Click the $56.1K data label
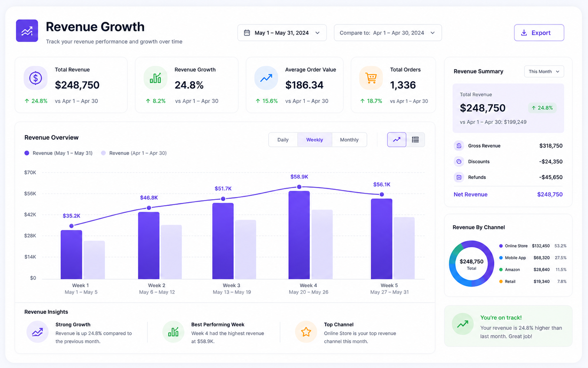588x368 pixels. 382,184
